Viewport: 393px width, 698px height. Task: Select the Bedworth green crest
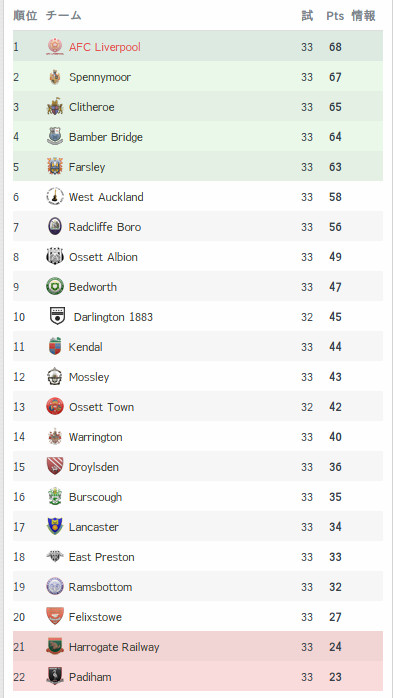(55, 287)
